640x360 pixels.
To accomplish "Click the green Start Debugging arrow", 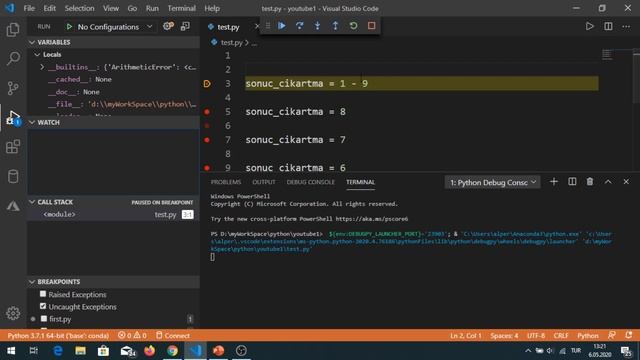I will click(x=69, y=27).
